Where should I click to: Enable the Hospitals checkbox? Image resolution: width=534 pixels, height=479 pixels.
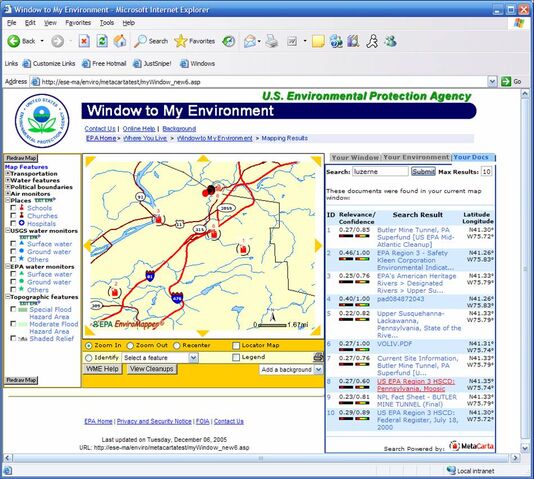pyautogui.click(x=13, y=223)
